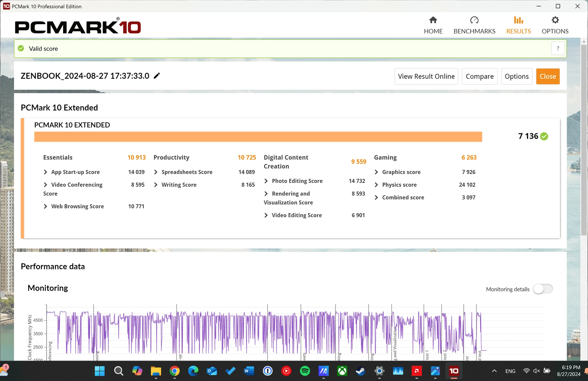The width and height of the screenshot is (588, 381).
Task: Open taskbar Search
Action: pos(119,371)
